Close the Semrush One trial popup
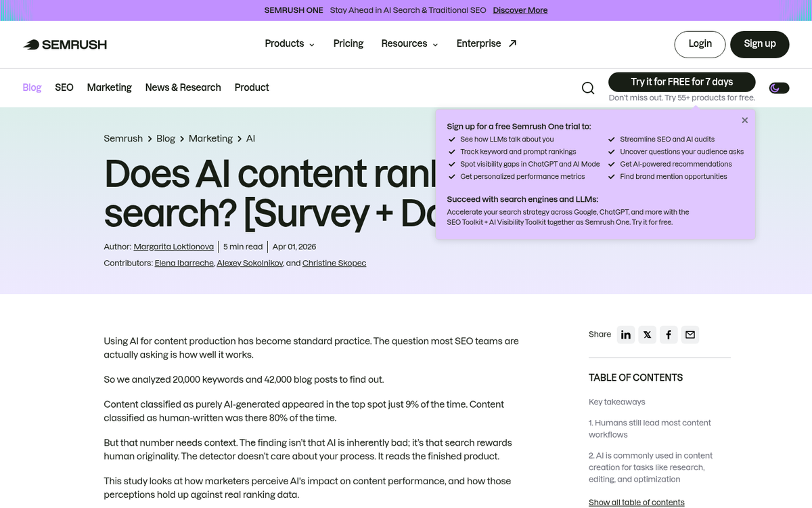Viewport: 812px width, 508px height. (x=744, y=120)
